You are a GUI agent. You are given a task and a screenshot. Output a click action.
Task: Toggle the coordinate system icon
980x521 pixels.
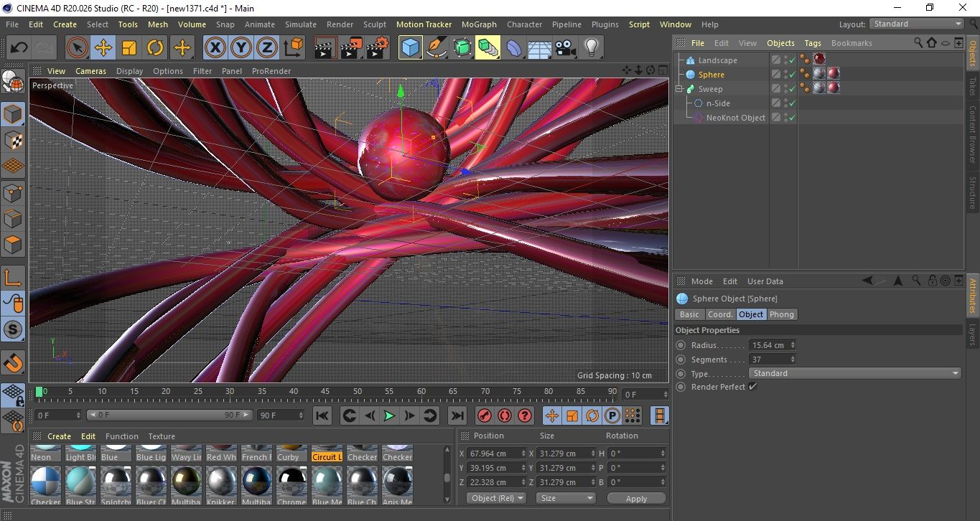point(293,48)
